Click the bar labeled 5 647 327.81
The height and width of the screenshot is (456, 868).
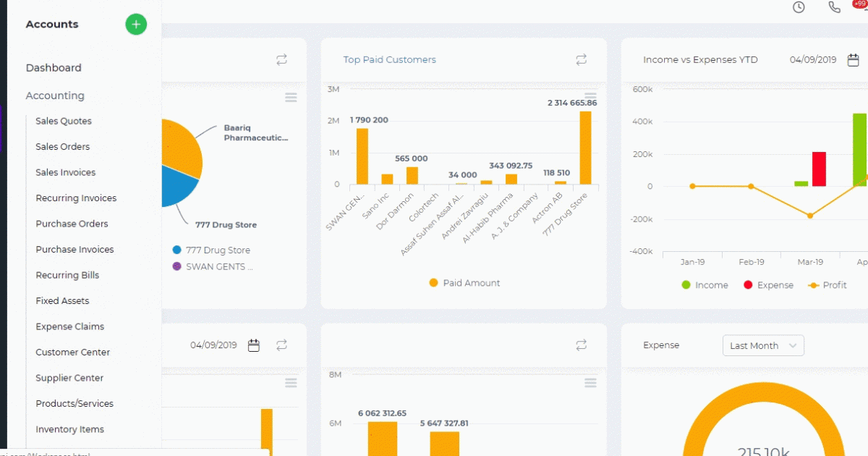(445, 444)
